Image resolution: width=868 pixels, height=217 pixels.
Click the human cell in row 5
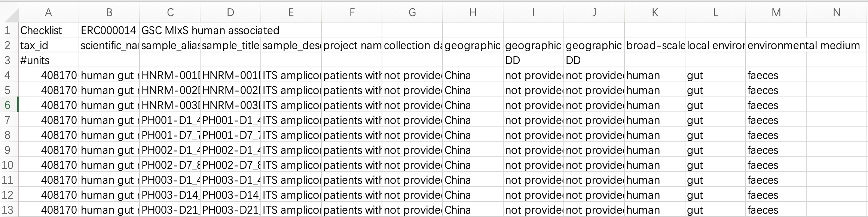[x=654, y=90]
